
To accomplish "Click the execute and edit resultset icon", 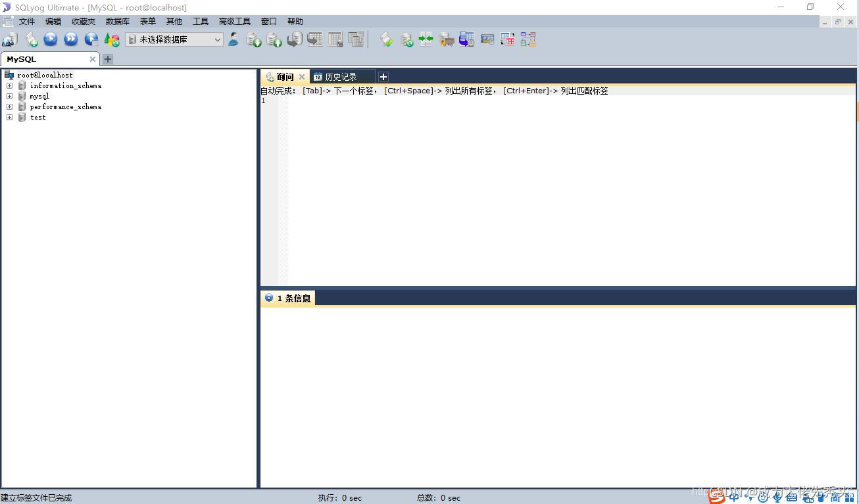I will [91, 39].
